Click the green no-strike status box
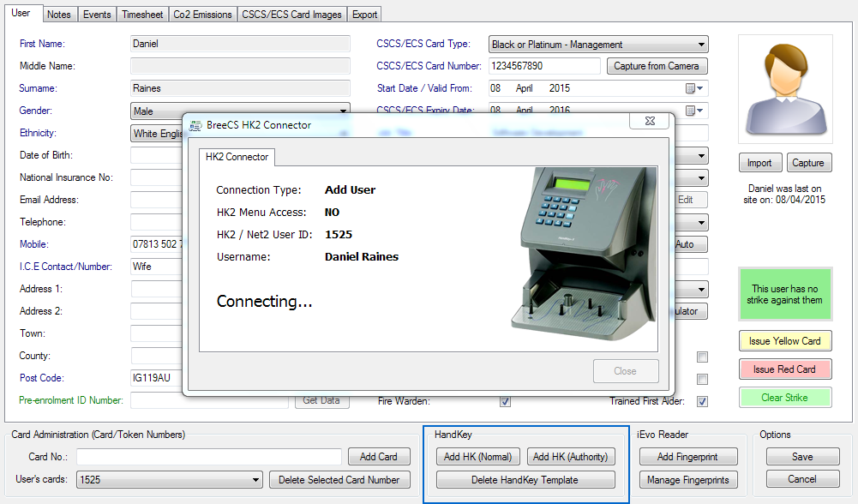858x504 pixels. 786,295
